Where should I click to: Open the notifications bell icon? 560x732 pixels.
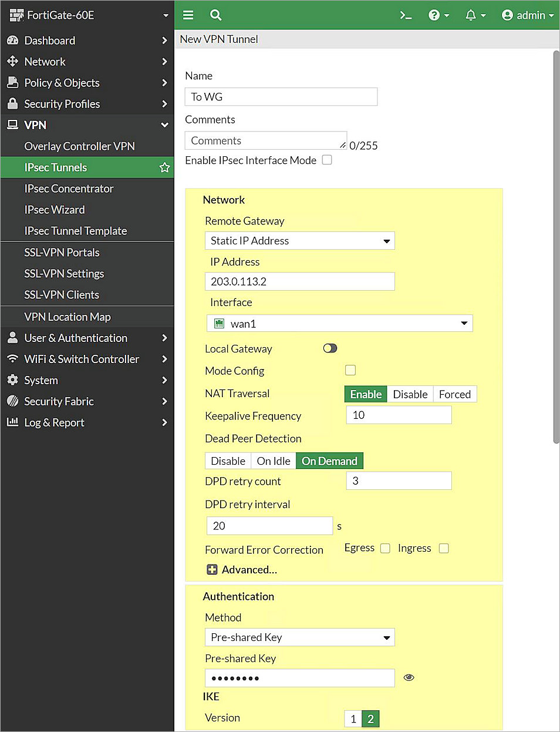pyautogui.click(x=475, y=15)
